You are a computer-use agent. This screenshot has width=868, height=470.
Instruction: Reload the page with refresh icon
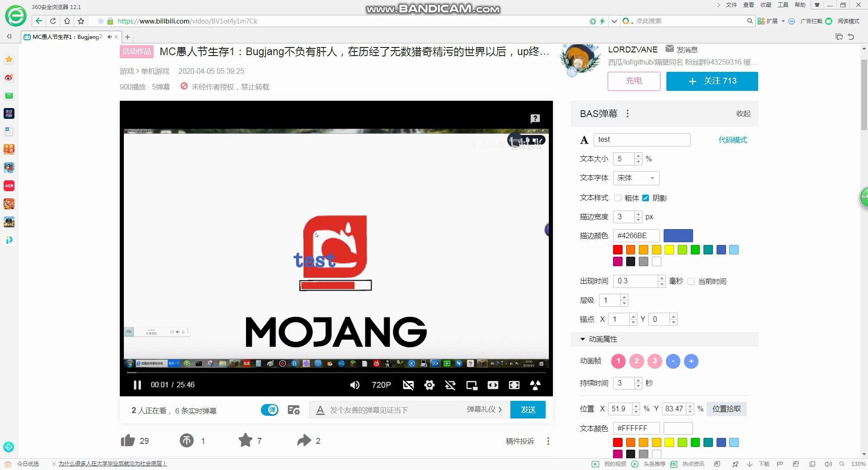(x=53, y=21)
